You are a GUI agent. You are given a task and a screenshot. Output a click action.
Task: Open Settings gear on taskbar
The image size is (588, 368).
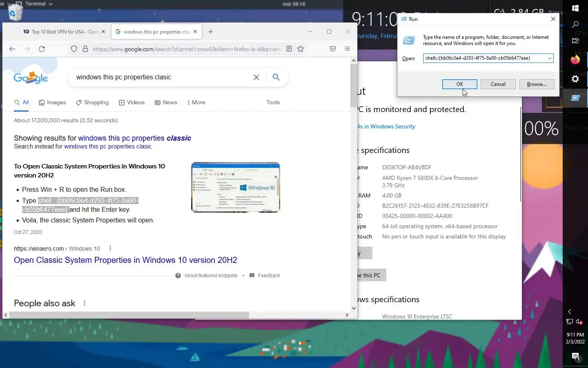tap(575, 79)
